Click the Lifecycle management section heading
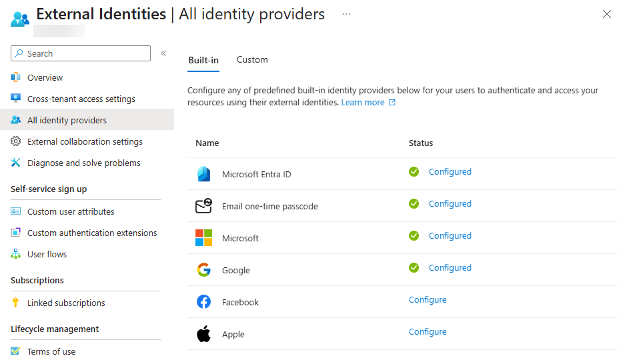The image size is (623, 364). tap(55, 329)
